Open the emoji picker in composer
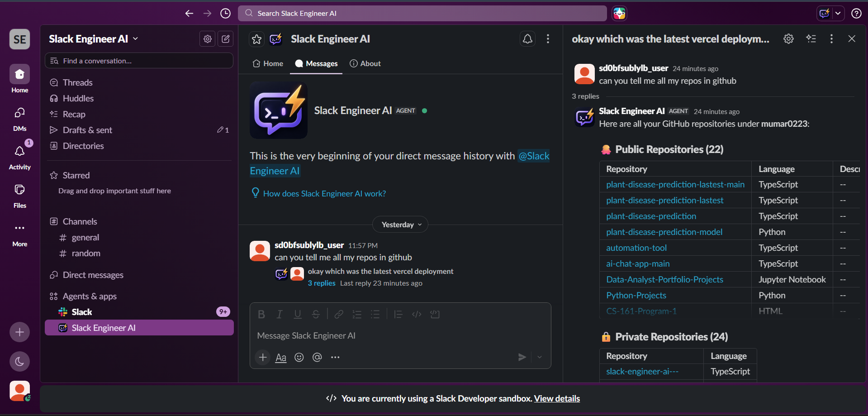 tap(299, 358)
